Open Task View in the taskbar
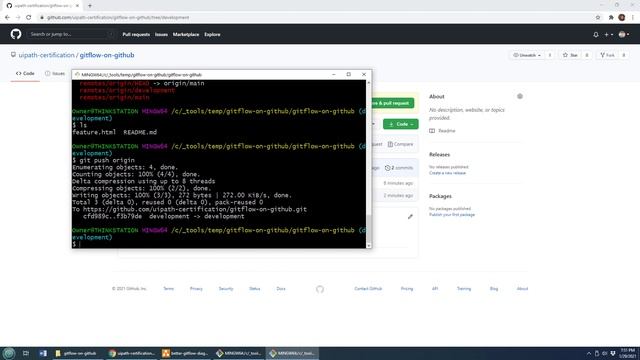This screenshot has height=360, width=640. pyautogui.click(x=26, y=353)
